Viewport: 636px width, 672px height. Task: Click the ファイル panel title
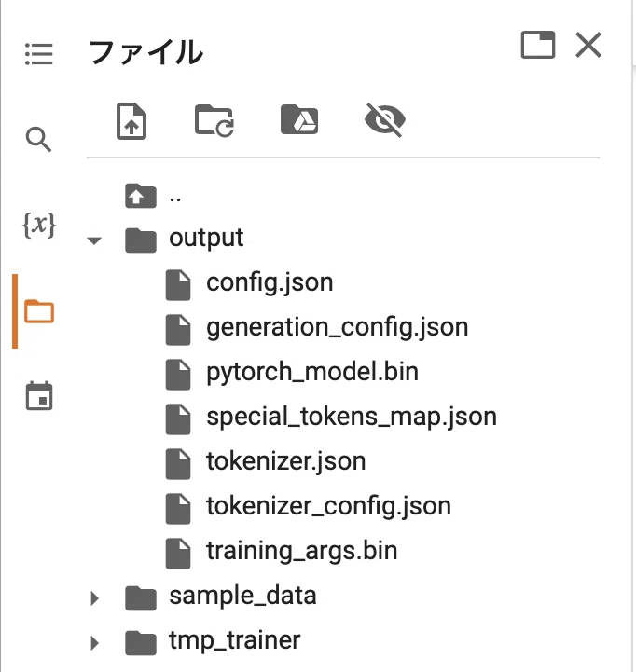(145, 52)
